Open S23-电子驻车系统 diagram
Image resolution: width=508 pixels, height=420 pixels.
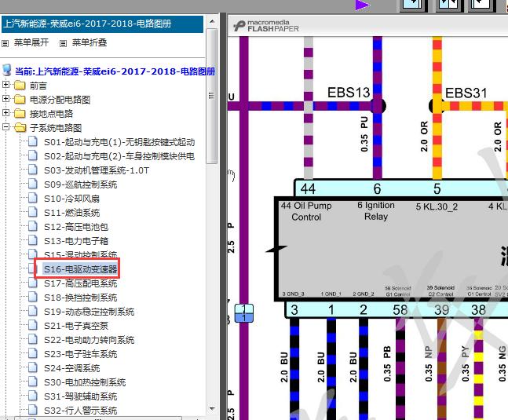tap(80, 354)
